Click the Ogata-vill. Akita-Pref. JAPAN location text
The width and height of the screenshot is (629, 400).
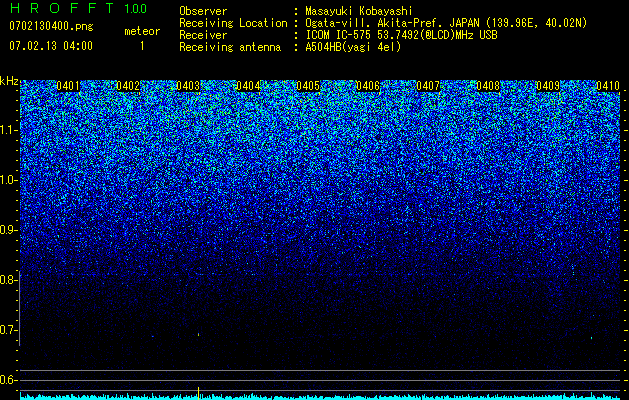(x=446, y=23)
